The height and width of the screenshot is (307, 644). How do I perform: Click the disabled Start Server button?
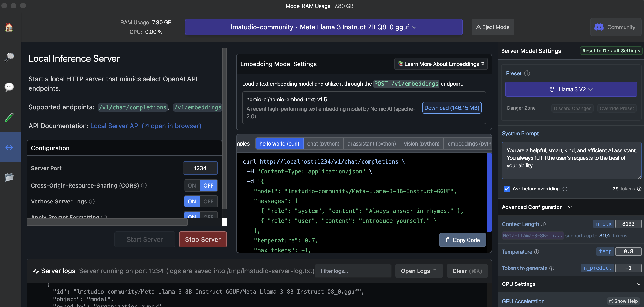(145, 239)
